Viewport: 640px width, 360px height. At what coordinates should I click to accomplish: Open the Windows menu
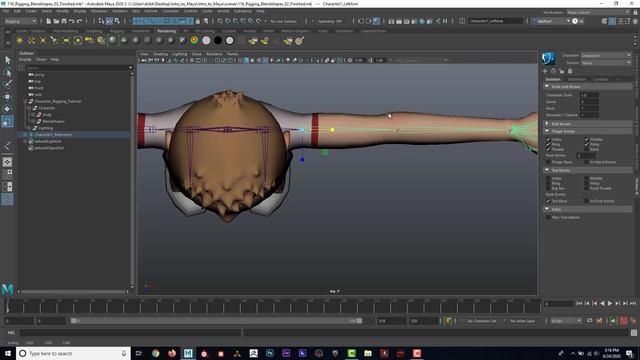[99, 11]
